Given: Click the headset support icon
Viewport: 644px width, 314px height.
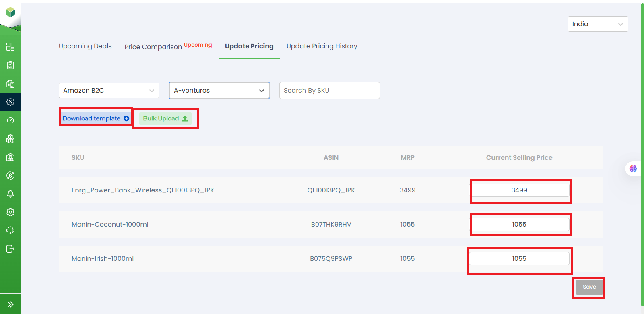Looking at the screenshot, I should [10, 230].
